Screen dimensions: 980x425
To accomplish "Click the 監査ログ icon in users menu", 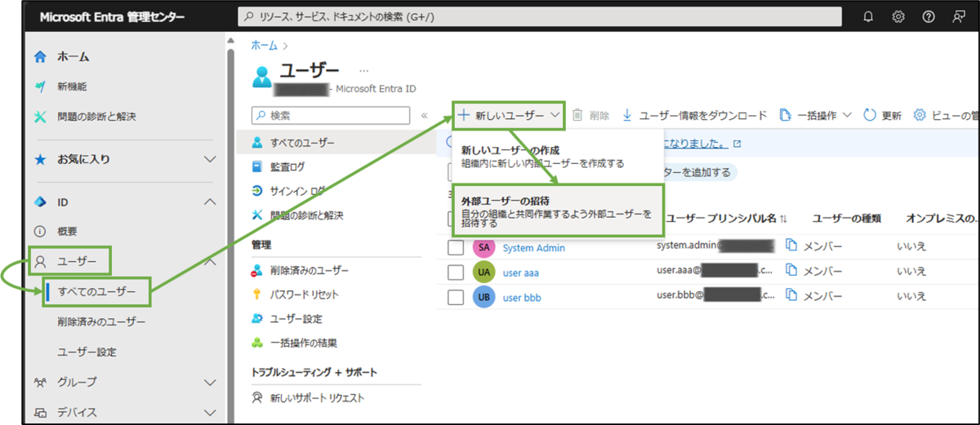I will [x=256, y=166].
